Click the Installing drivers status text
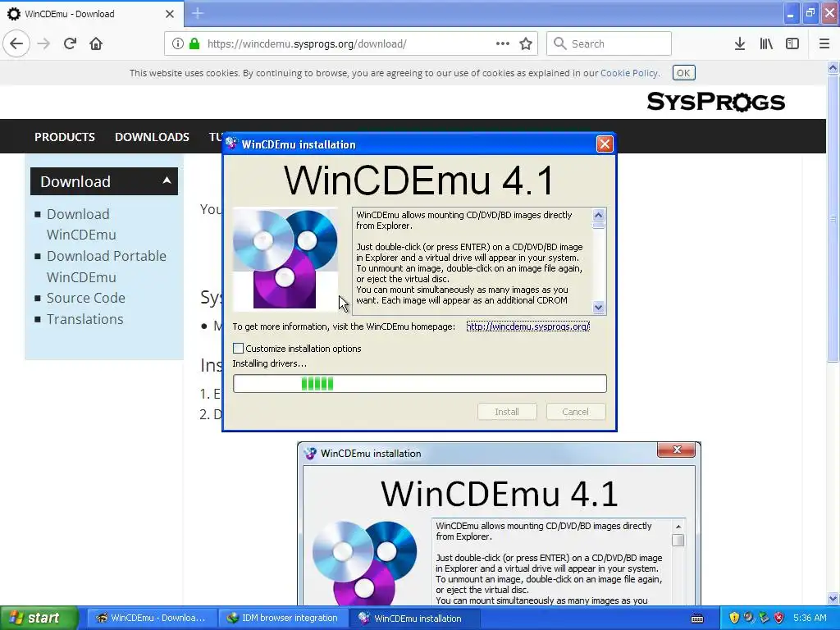Image resolution: width=840 pixels, height=630 pixels. coord(269,363)
